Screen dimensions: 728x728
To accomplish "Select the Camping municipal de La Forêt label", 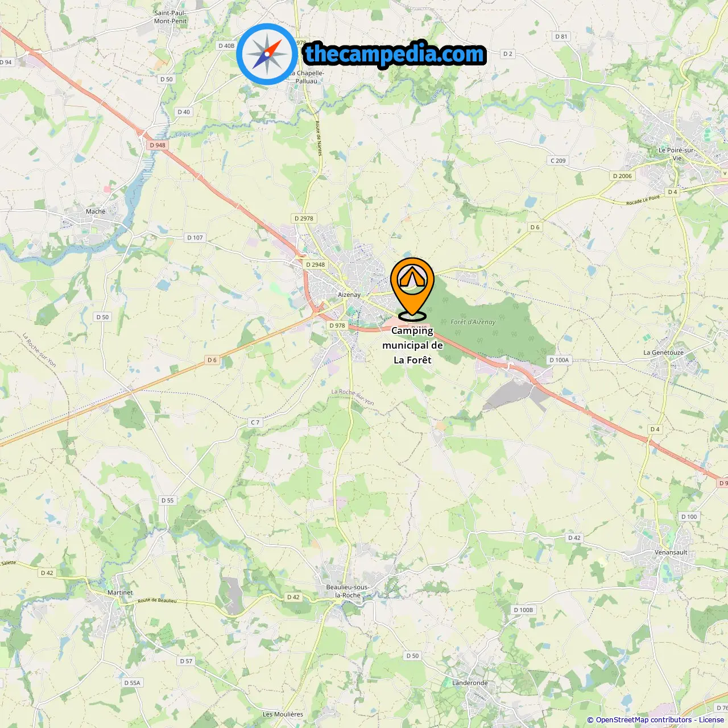I will (412, 345).
